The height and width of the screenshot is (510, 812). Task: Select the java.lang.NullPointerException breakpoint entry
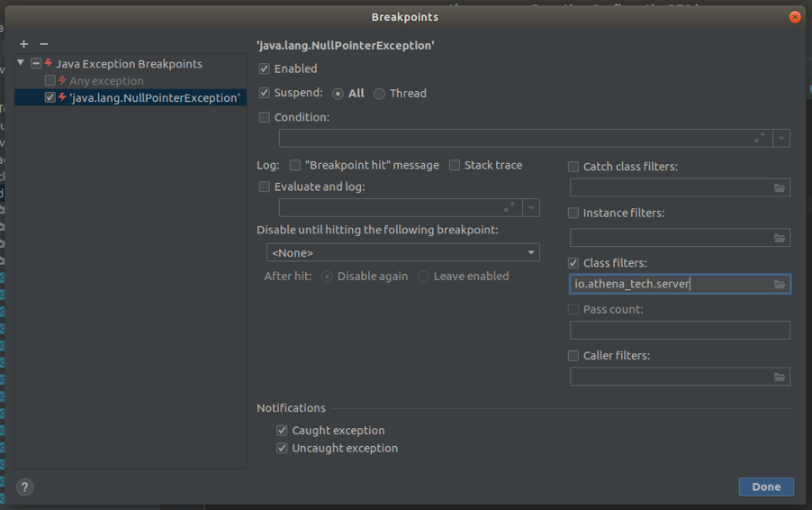click(x=155, y=97)
